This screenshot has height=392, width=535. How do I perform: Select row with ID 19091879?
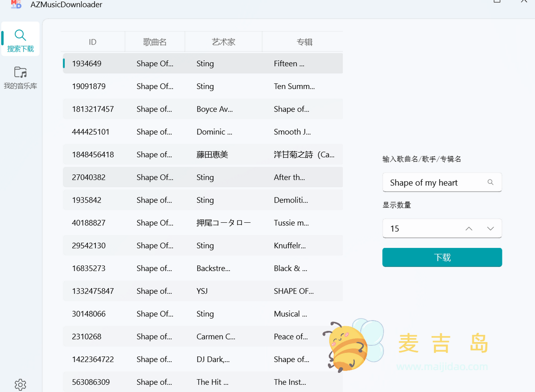coord(203,86)
